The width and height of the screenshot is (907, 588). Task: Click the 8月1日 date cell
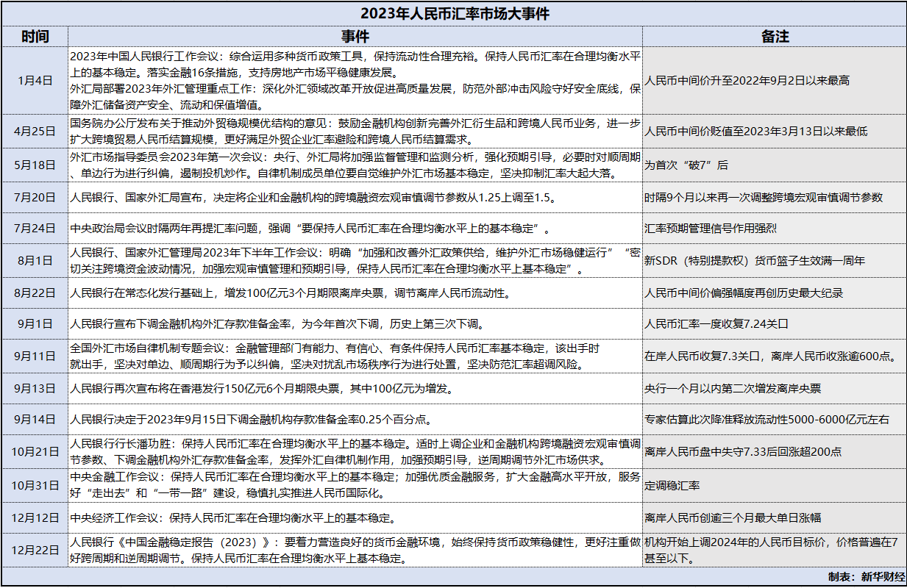pyautogui.click(x=33, y=260)
